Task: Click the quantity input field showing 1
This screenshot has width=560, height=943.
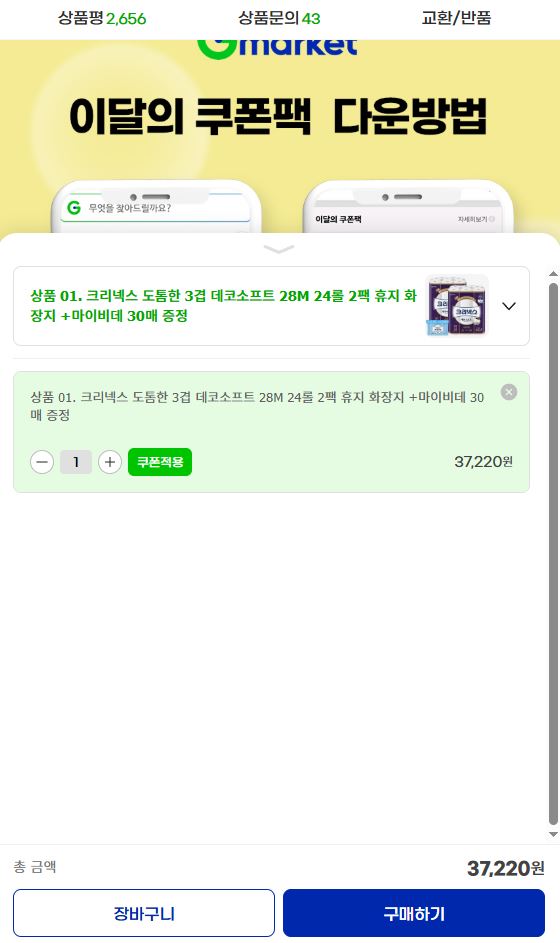Action: pos(76,462)
